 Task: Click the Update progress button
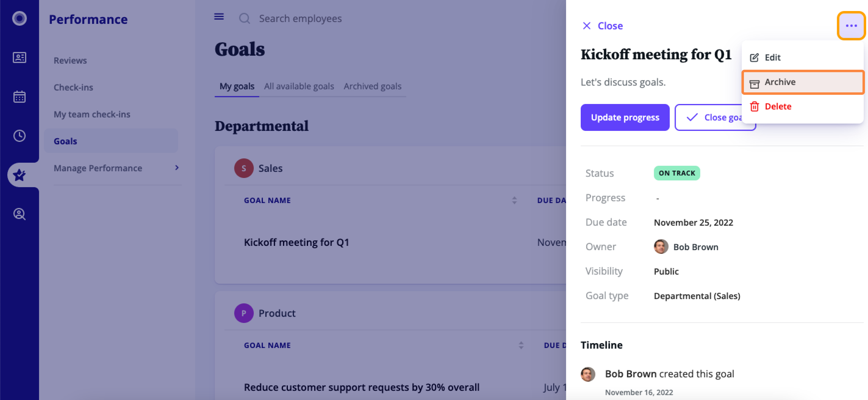625,117
